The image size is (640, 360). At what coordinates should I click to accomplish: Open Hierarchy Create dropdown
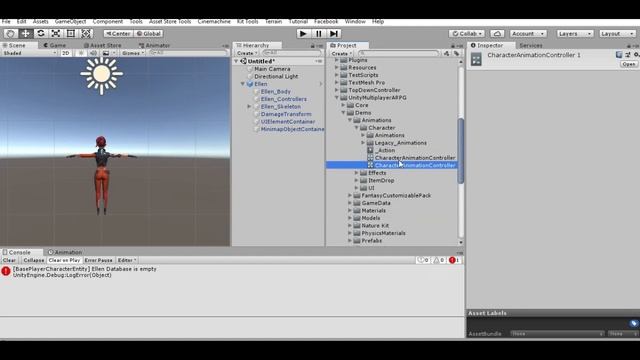pyautogui.click(x=247, y=53)
